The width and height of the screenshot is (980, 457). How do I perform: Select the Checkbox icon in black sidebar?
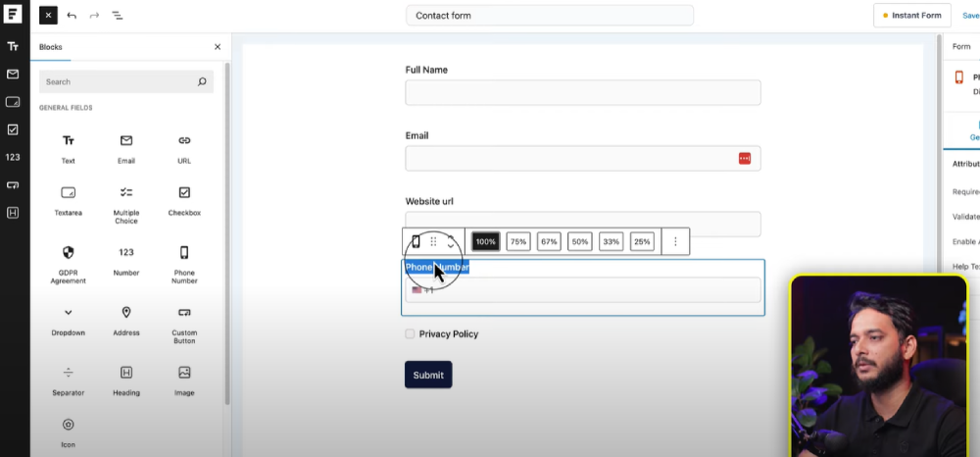tap(13, 129)
